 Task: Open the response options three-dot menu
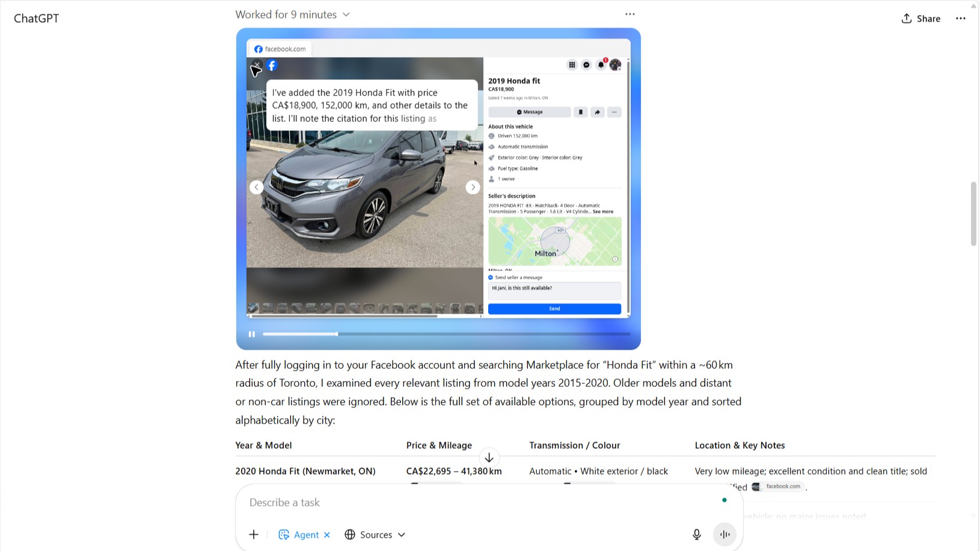pyautogui.click(x=630, y=14)
